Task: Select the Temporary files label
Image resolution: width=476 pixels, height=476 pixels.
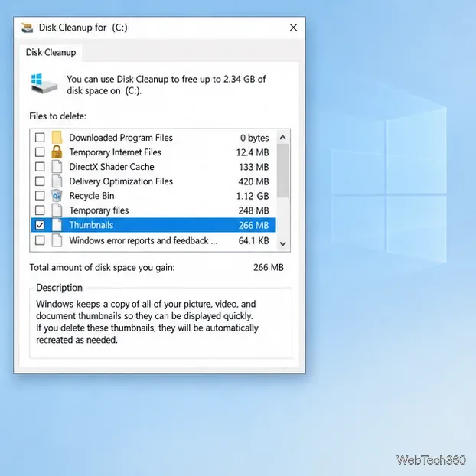Action: click(99, 210)
